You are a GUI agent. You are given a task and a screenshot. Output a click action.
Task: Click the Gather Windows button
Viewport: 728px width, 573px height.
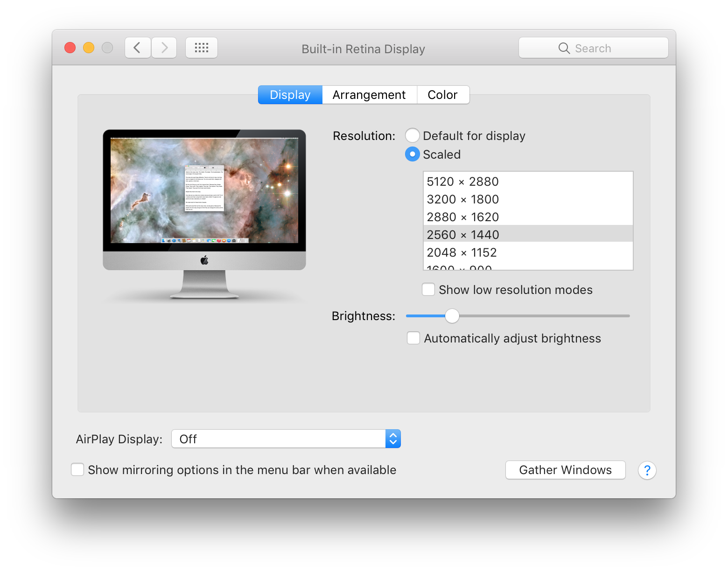pyautogui.click(x=566, y=470)
